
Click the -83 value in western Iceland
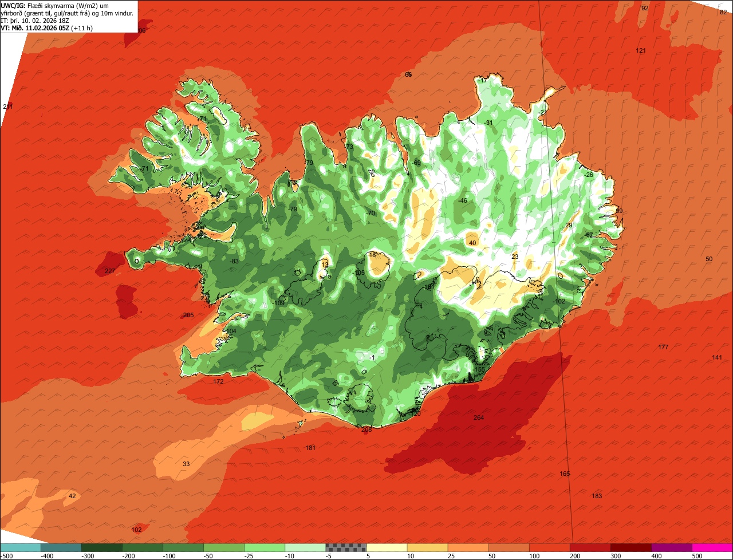[x=234, y=261]
